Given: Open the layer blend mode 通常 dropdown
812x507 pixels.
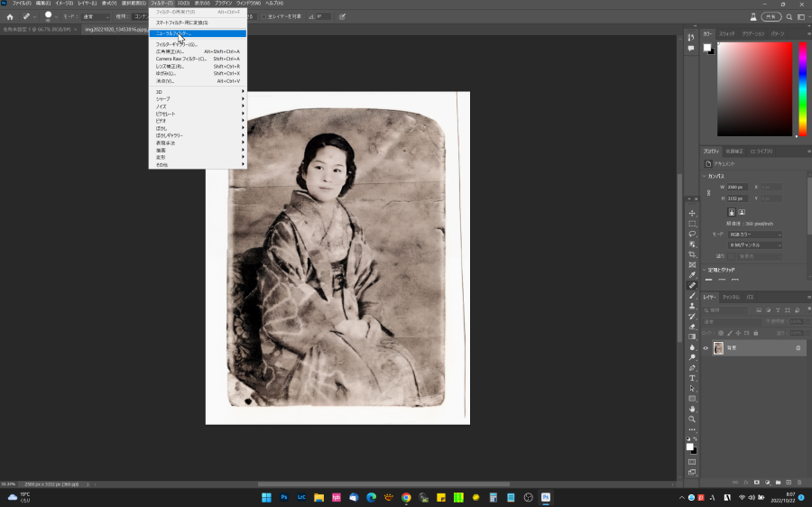Looking at the screenshot, I should 732,321.
